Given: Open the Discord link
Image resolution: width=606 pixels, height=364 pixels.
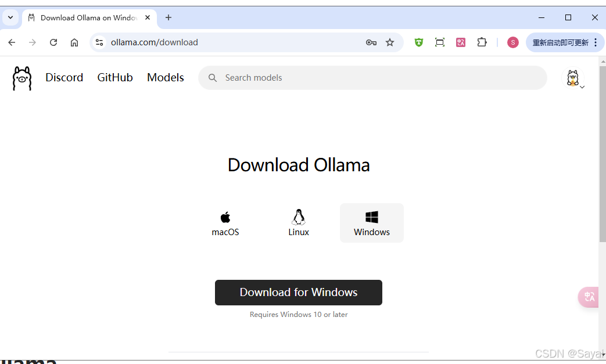Looking at the screenshot, I should 64,78.
